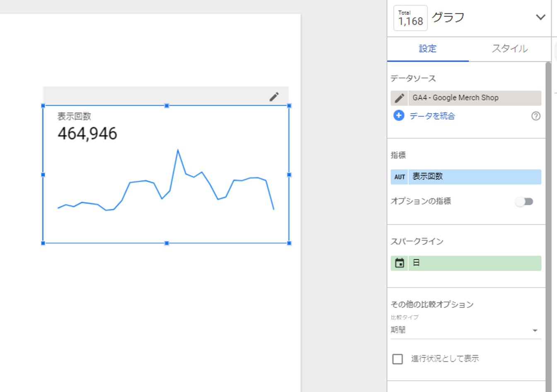Check the 進行状況として表示 checkbox
The width and height of the screenshot is (557, 392).
coord(397,359)
